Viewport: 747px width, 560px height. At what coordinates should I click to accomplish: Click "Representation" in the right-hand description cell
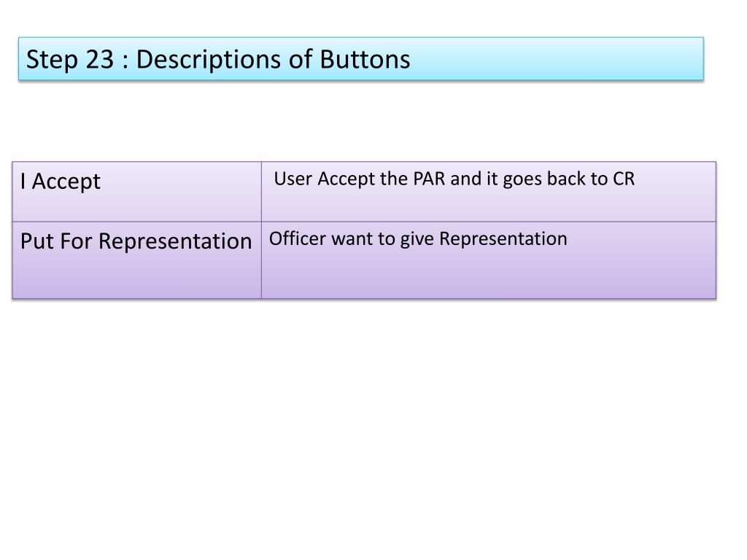503,238
